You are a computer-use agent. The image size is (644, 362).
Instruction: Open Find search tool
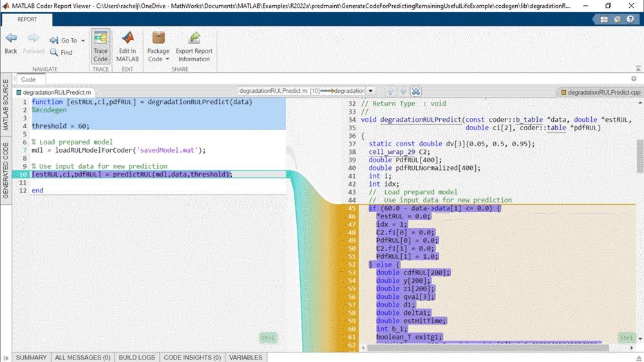click(61, 52)
